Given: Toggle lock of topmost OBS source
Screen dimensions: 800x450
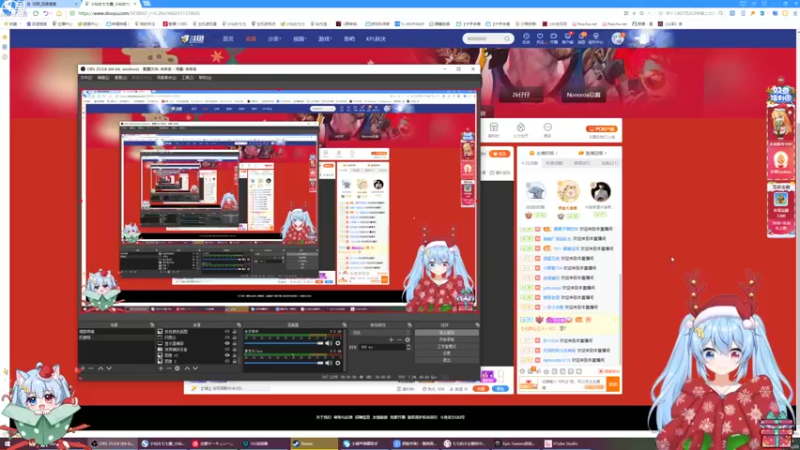Looking at the screenshot, I should click(235, 332).
